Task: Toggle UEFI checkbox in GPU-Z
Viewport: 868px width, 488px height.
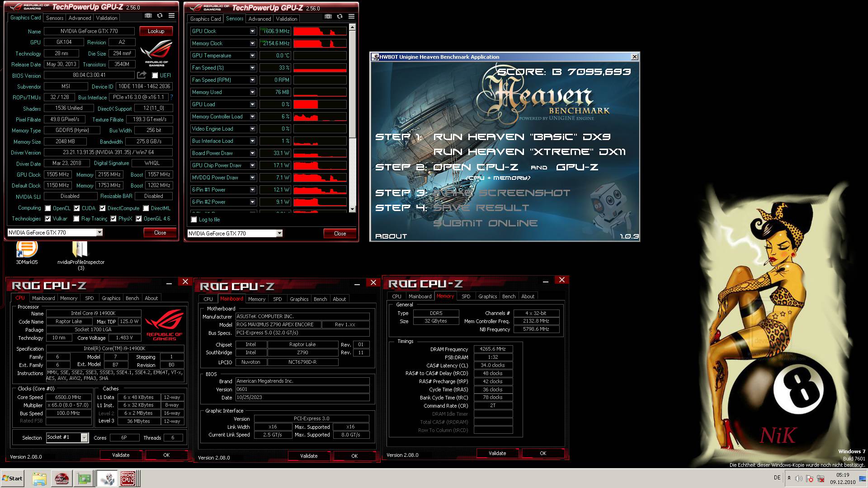Action: [155, 75]
